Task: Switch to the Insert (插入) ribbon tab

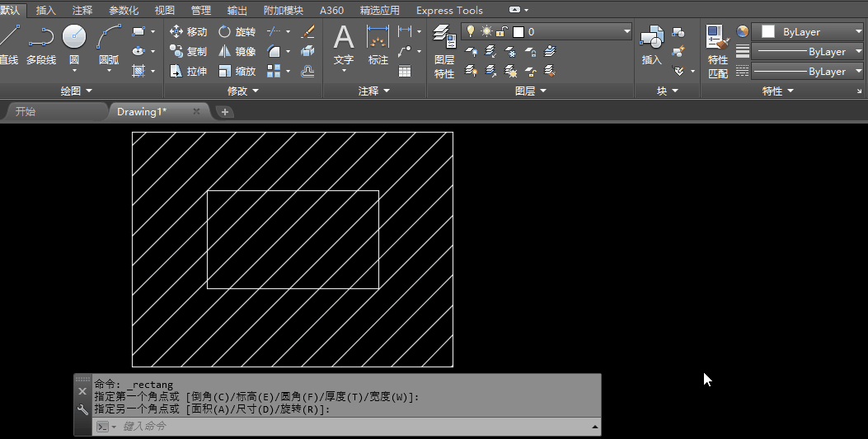Action: [46, 11]
